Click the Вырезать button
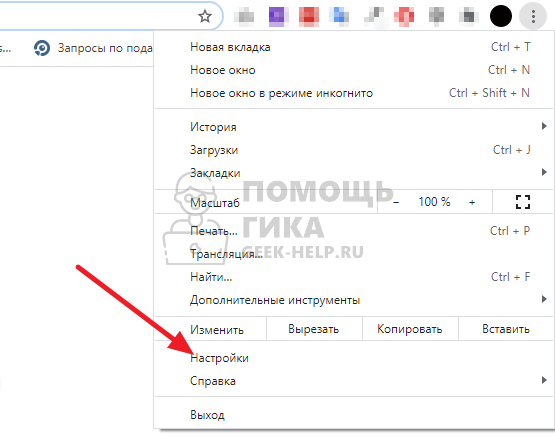The image size is (555, 437). 314,329
